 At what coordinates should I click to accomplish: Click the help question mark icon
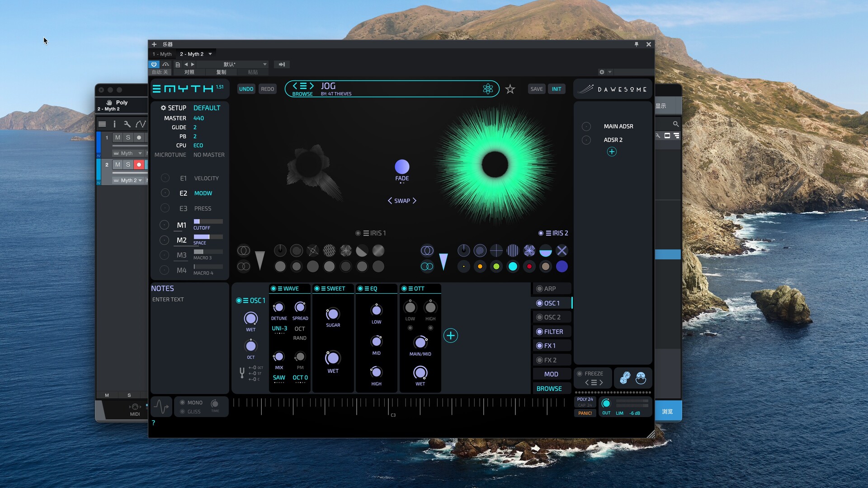click(x=153, y=423)
